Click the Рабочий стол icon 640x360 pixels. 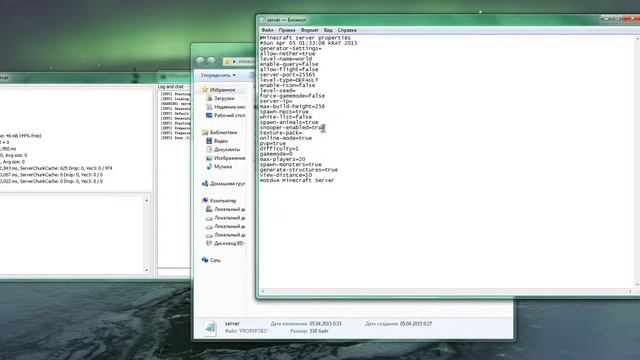pos(209,115)
